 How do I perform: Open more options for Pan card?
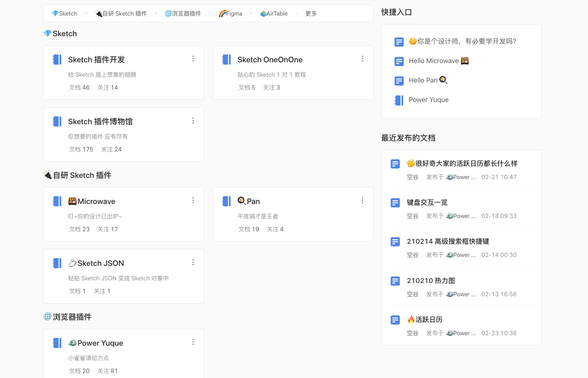click(363, 200)
